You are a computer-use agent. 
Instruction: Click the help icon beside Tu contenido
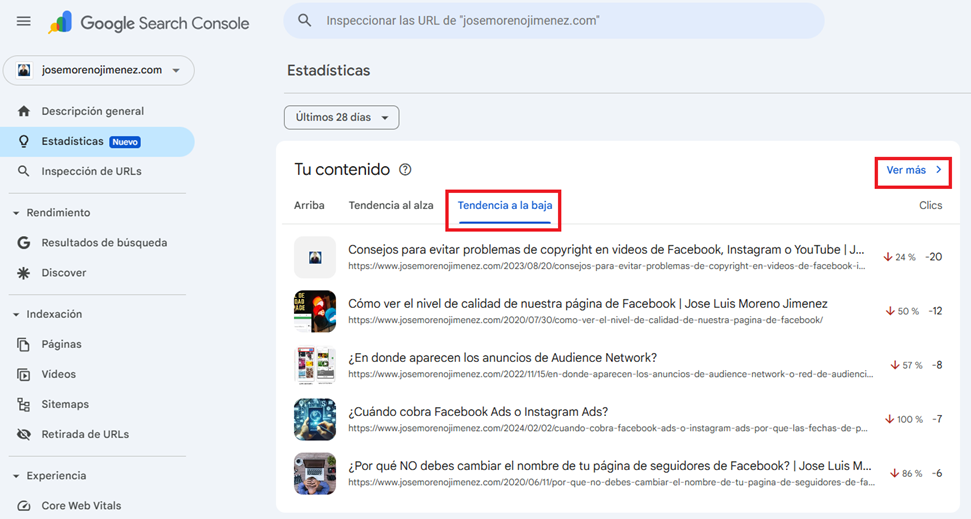[405, 170]
